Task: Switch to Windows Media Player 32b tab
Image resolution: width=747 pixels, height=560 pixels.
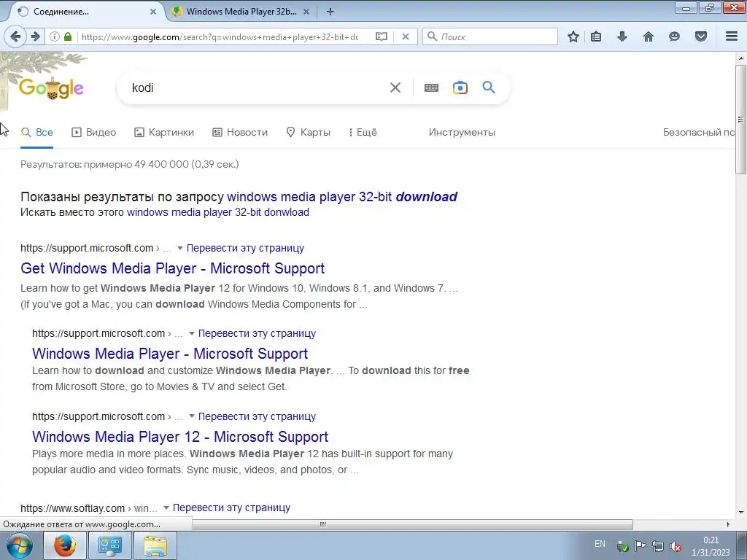Action: click(x=241, y=12)
